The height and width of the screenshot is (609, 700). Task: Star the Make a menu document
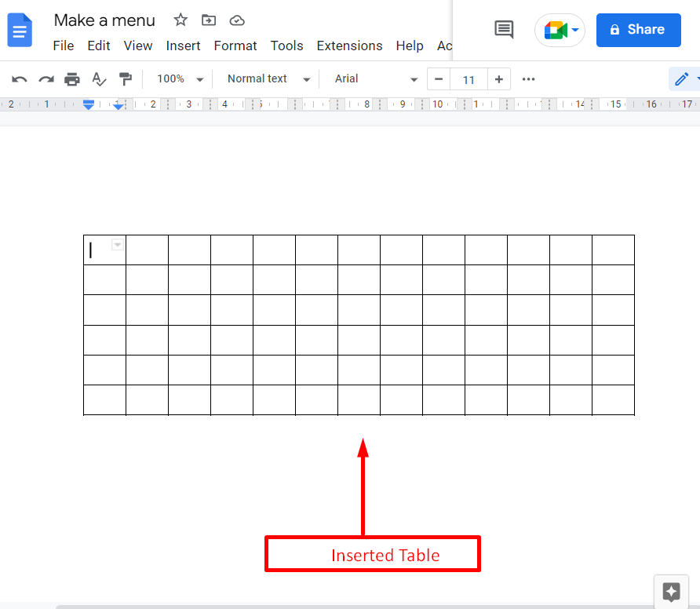180,20
